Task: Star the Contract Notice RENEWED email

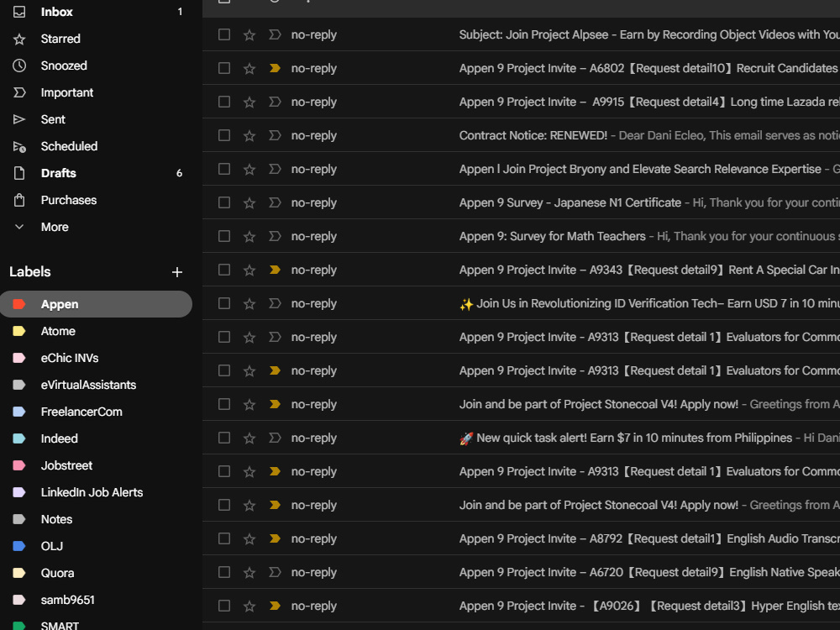Action: (x=249, y=135)
